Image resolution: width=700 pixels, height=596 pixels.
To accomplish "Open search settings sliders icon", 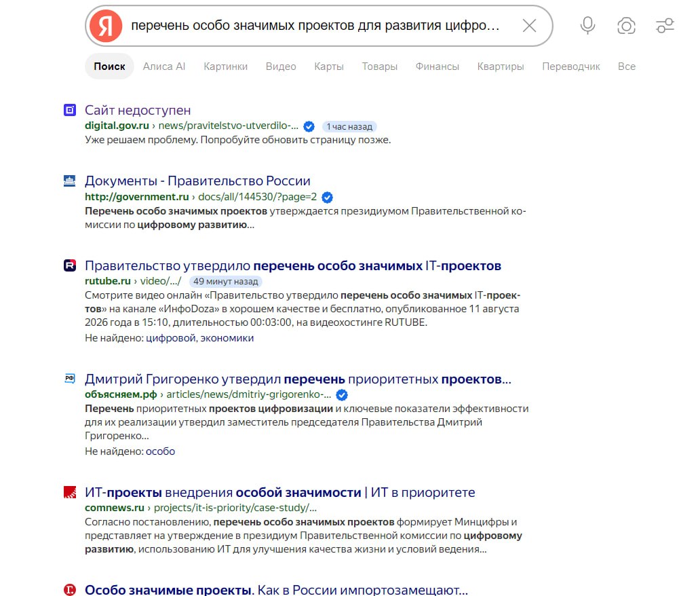I will click(x=665, y=26).
